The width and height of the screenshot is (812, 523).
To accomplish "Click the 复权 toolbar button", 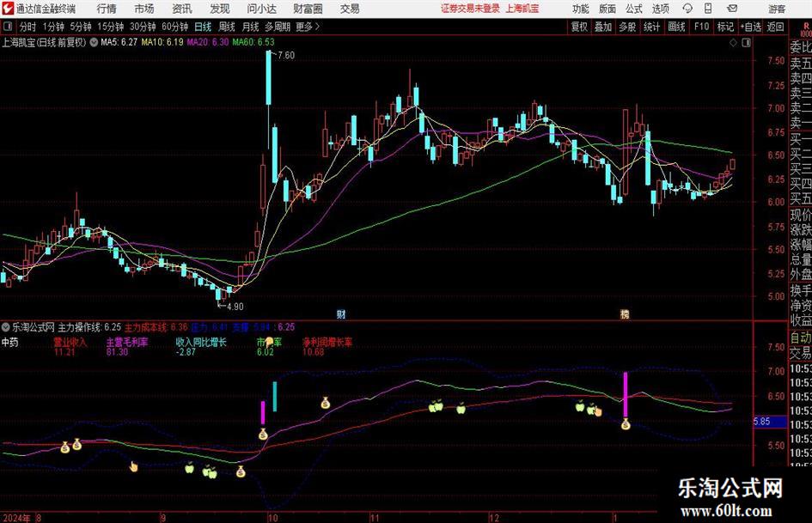I will point(579,27).
